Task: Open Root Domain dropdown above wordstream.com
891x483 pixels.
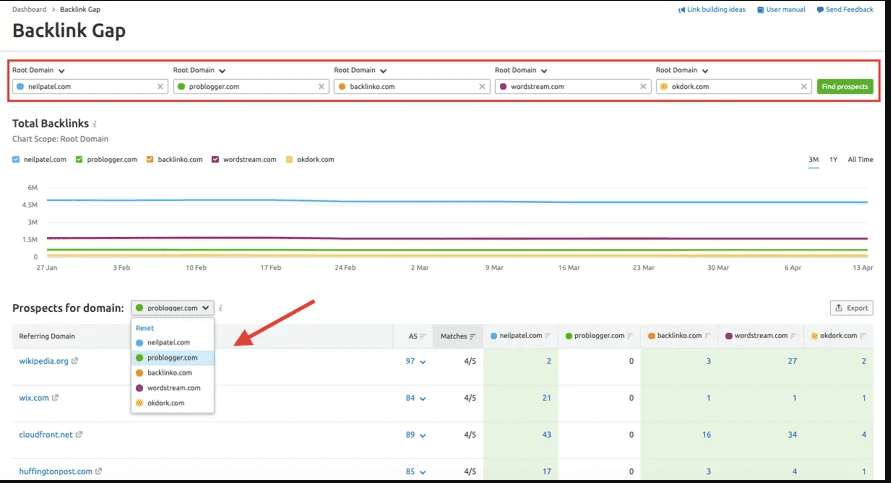Action: [521, 70]
